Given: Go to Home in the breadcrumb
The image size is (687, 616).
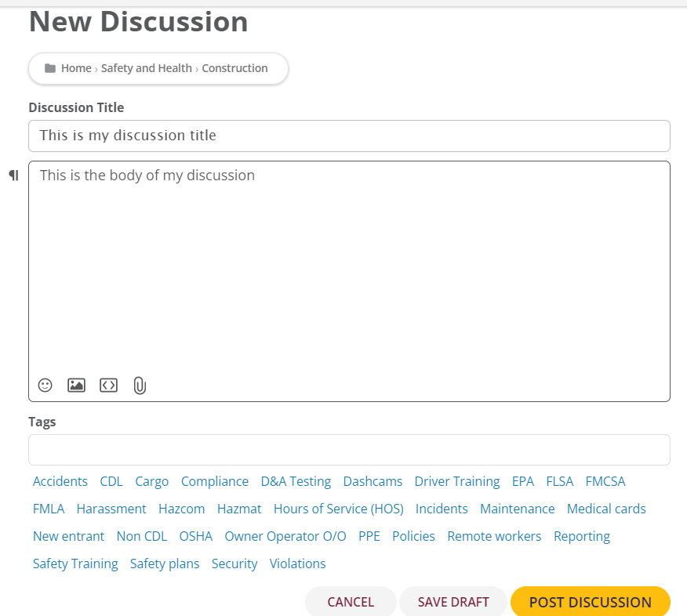Looking at the screenshot, I should [76, 68].
